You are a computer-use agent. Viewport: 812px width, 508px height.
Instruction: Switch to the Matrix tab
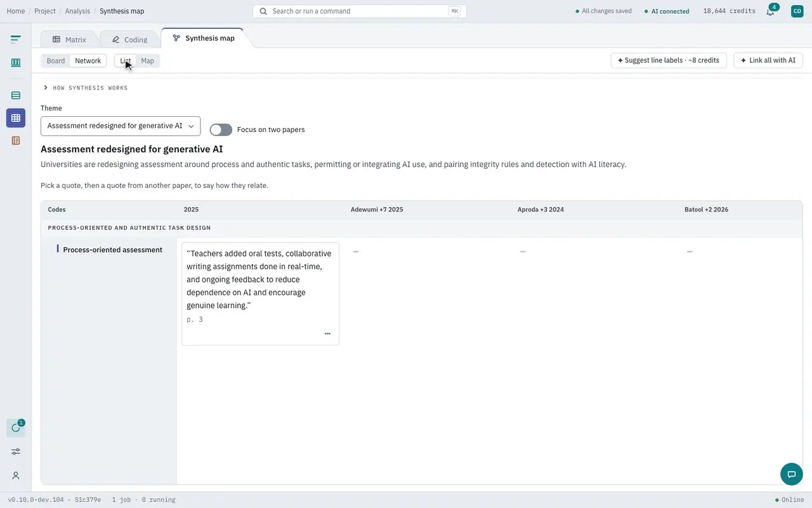coord(69,39)
